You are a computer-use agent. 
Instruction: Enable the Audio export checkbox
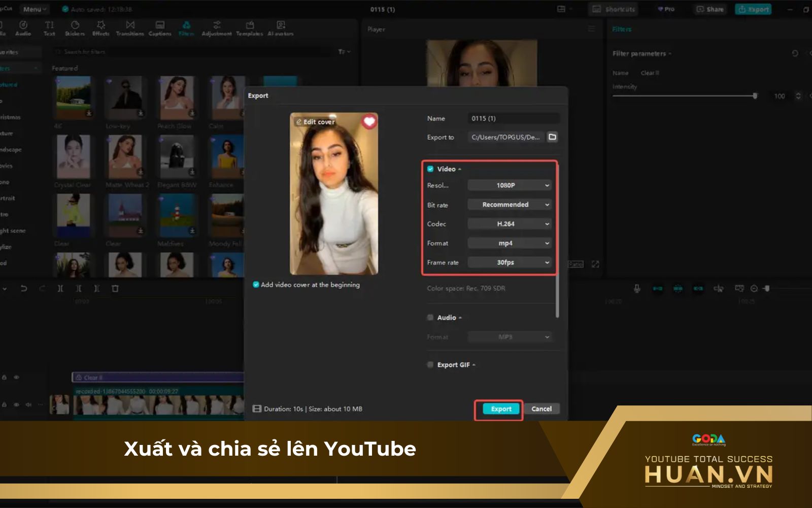(x=429, y=317)
